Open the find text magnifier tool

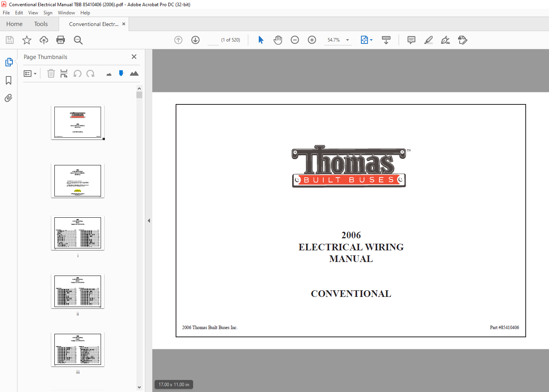[78, 40]
